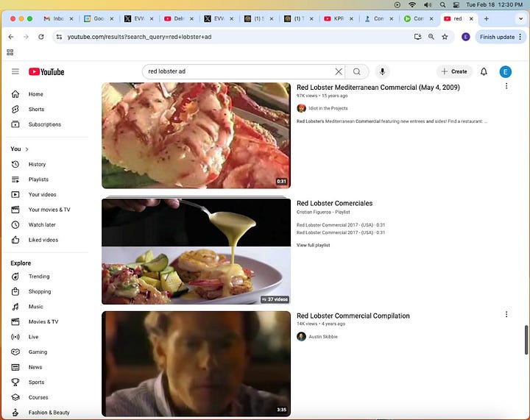530x420 pixels.
Task: Click the Finish update button
Action: click(497, 37)
